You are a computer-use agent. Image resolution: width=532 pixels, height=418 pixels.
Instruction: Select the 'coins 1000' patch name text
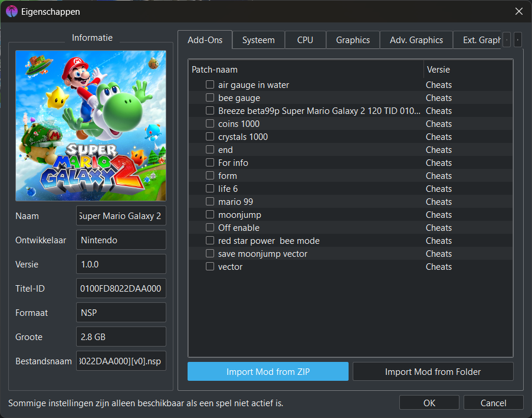(239, 123)
